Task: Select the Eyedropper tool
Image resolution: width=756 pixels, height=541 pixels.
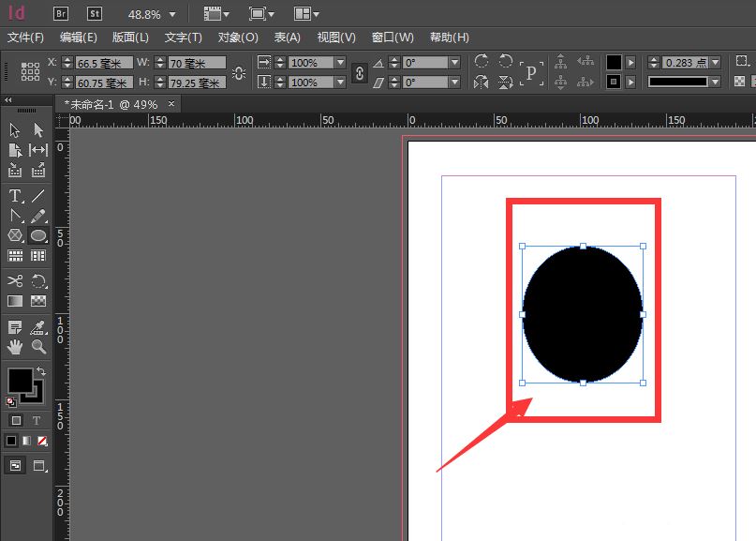Action: [38, 327]
